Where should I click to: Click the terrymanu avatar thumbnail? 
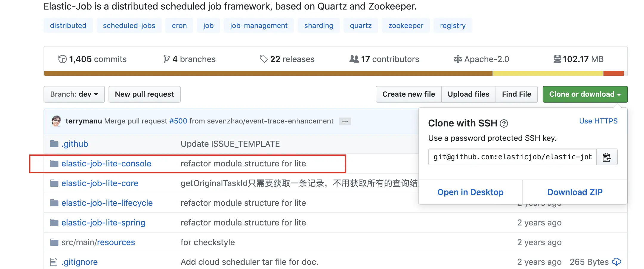point(56,121)
